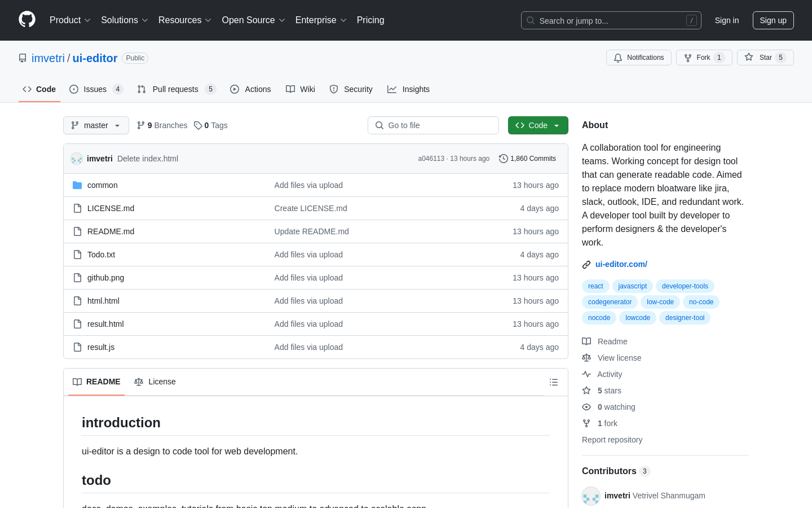View the 9 Branches link
The width and height of the screenshot is (812, 508).
[162, 125]
